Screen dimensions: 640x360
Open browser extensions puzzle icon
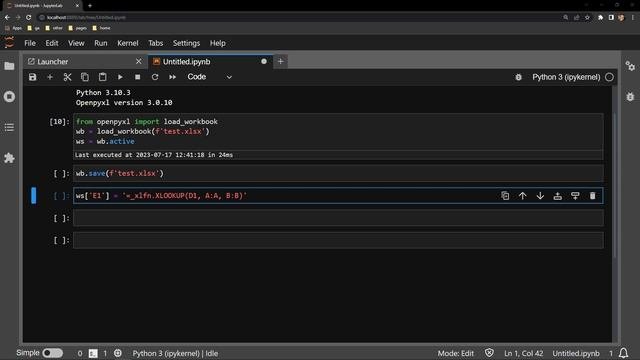(600, 18)
